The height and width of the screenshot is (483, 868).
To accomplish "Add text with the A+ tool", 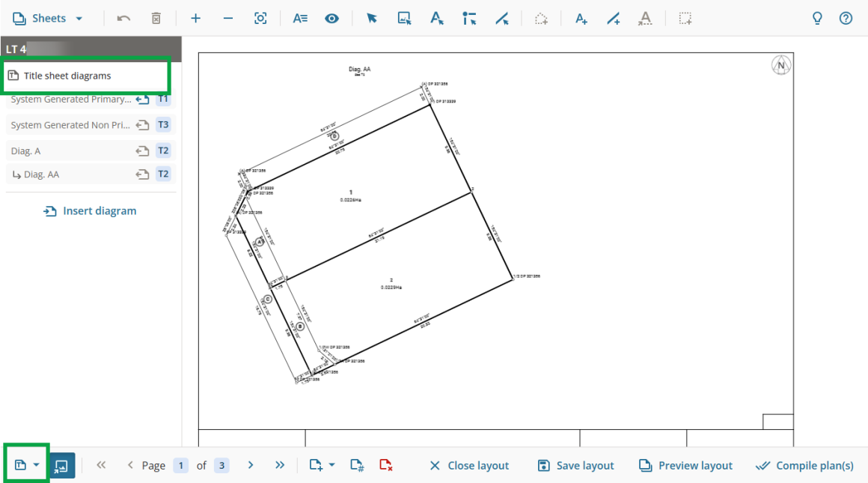I will coord(581,18).
